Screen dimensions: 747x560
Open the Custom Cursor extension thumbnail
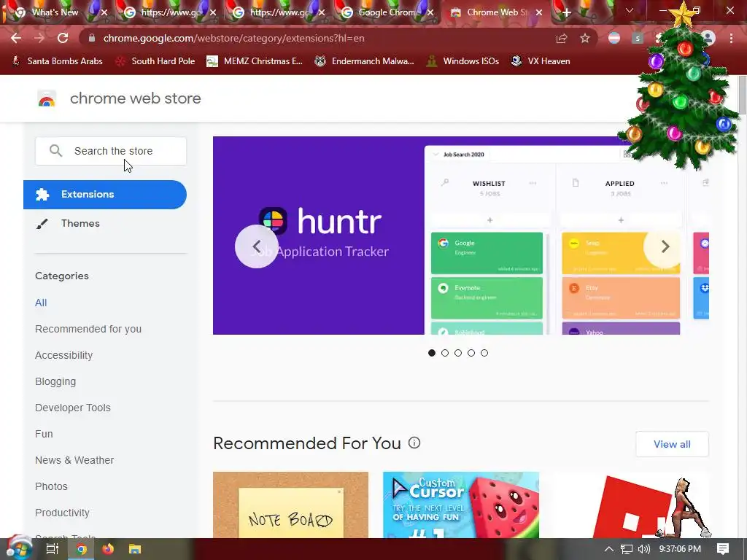coord(461,505)
